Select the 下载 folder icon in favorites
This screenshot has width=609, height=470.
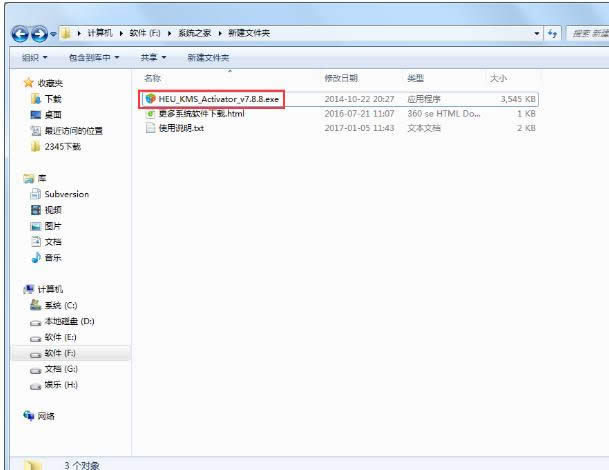pyautogui.click(x=36, y=99)
